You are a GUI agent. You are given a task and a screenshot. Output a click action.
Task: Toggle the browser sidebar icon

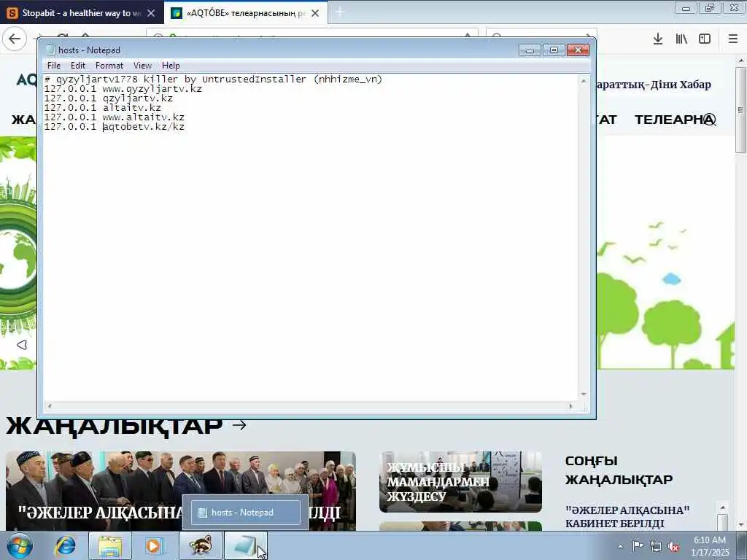[705, 39]
